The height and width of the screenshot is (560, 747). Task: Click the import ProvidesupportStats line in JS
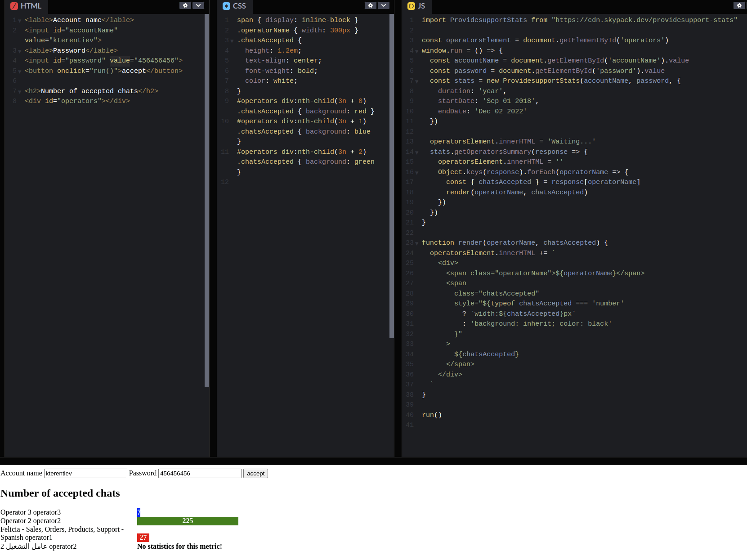tap(579, 20)
